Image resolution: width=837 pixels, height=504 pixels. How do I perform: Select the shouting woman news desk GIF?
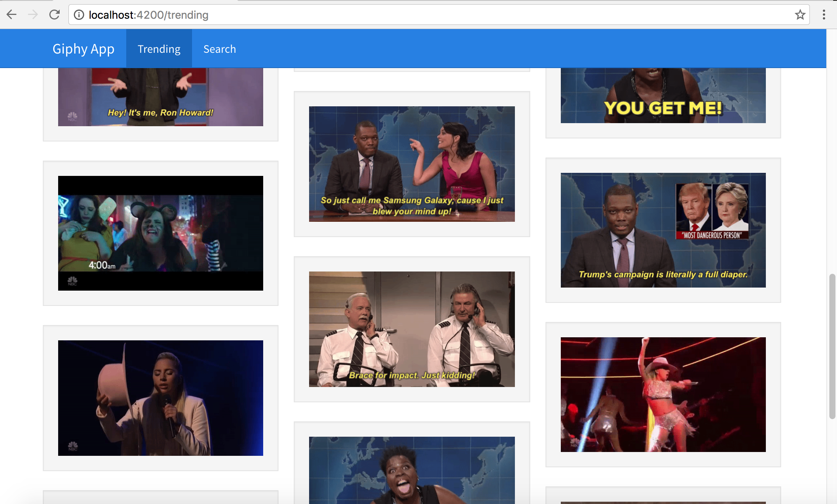click(412, 470)
